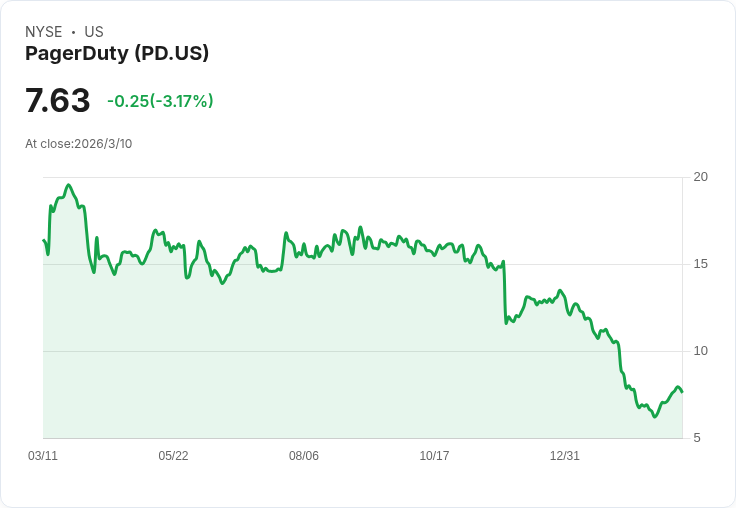Click the chart's lowest point near 6

pos(655,416)
